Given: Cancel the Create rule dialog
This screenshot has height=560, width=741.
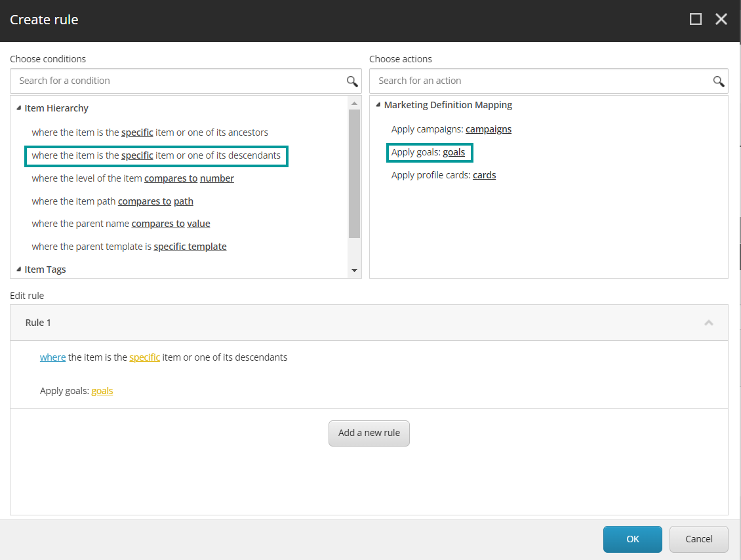Looking at the screenshot, I should (698, 539).
